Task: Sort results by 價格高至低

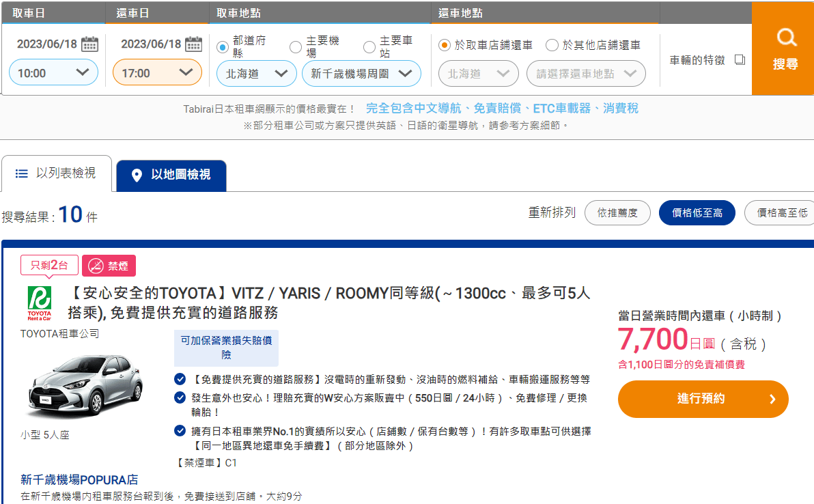Action: pos(781,213)
